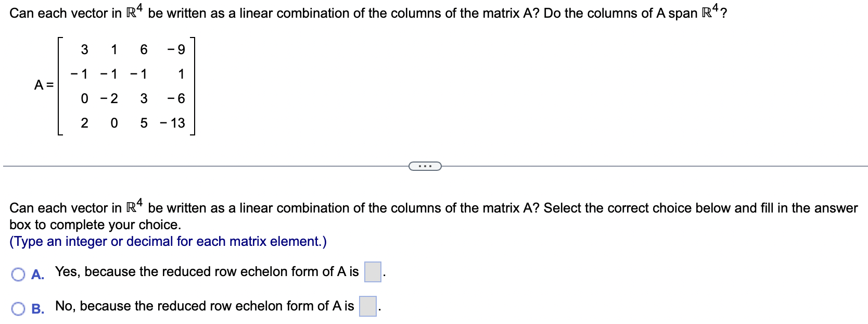Click the answer box beside choice B
The height and width of the screenshot is (324, 868).
point(367,306)
